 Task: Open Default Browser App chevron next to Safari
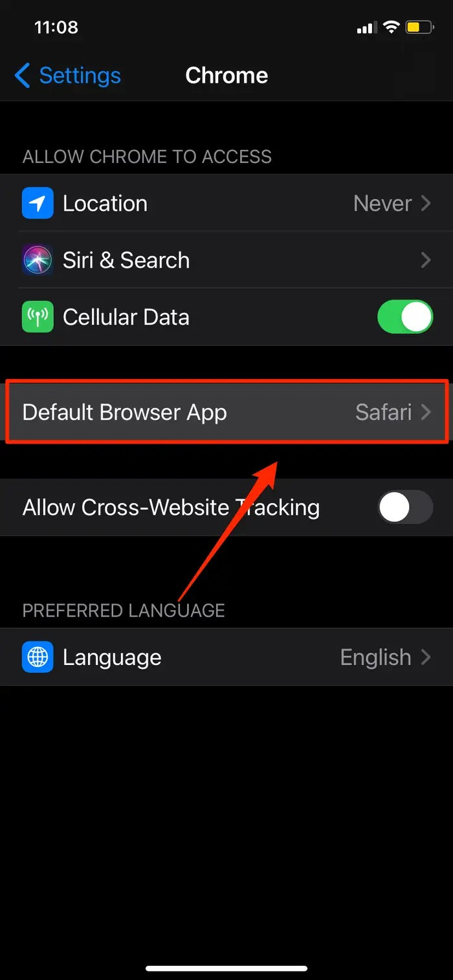pyautogui.click(x=426, y=413)
